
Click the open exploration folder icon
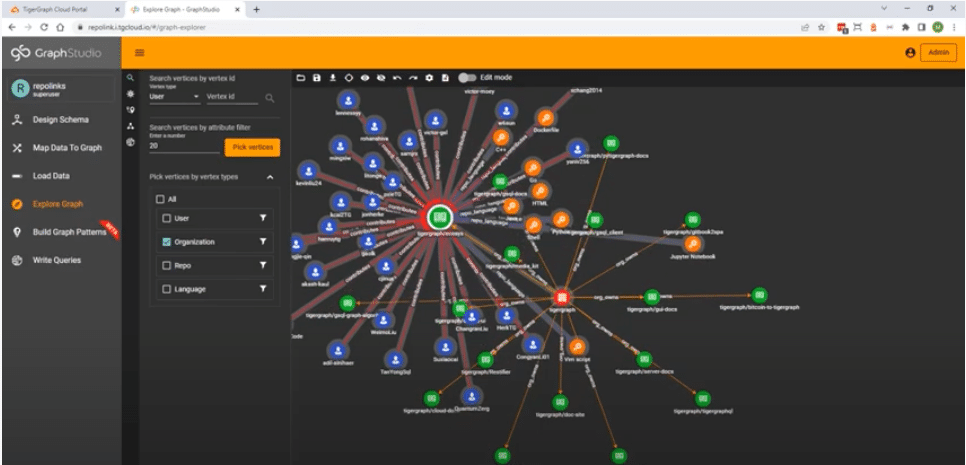coord(301,78)
